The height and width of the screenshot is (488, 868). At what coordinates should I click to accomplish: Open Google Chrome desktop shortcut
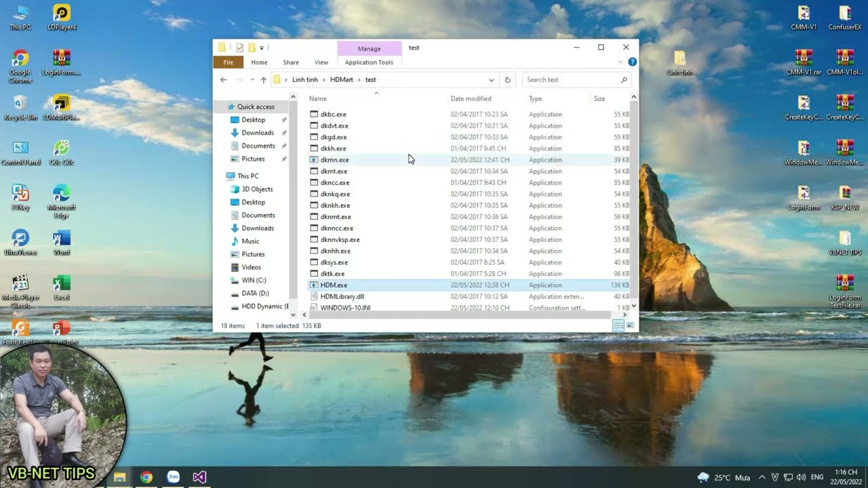point(20,66)
